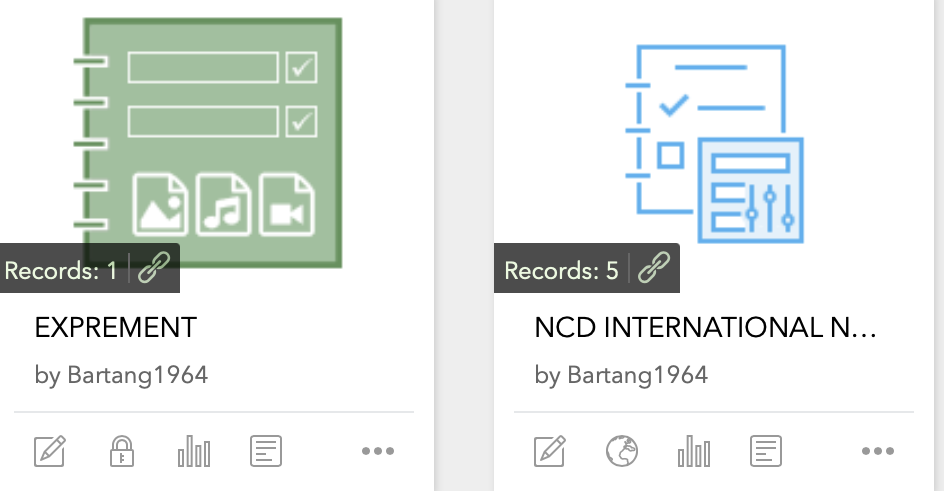Click author Bartang1964 under NCD INTERNATIONAL
Image resolution: width=944 pixels, height=491 pixels.
(x=621, y=375)
